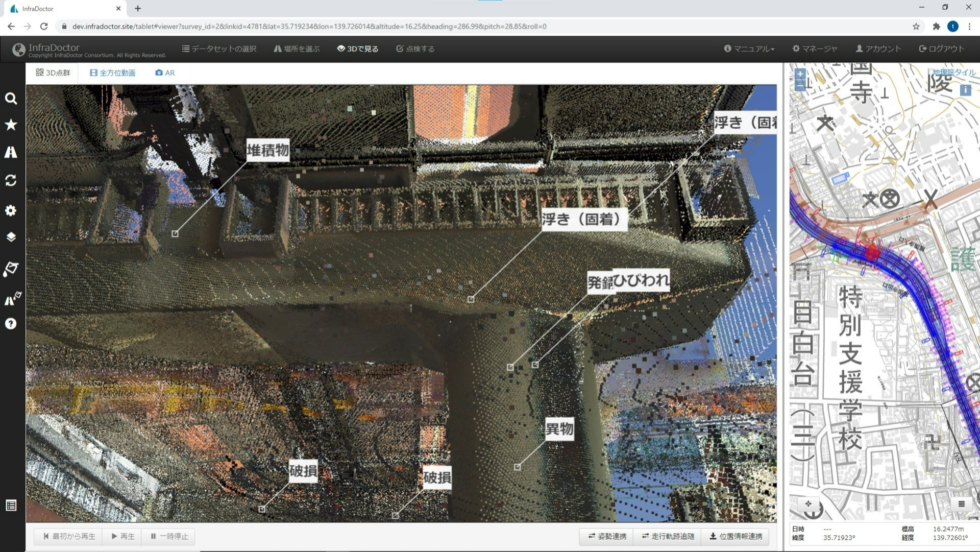Toggle 姿勢連携 attitude sync button

[x=607, y=536]
